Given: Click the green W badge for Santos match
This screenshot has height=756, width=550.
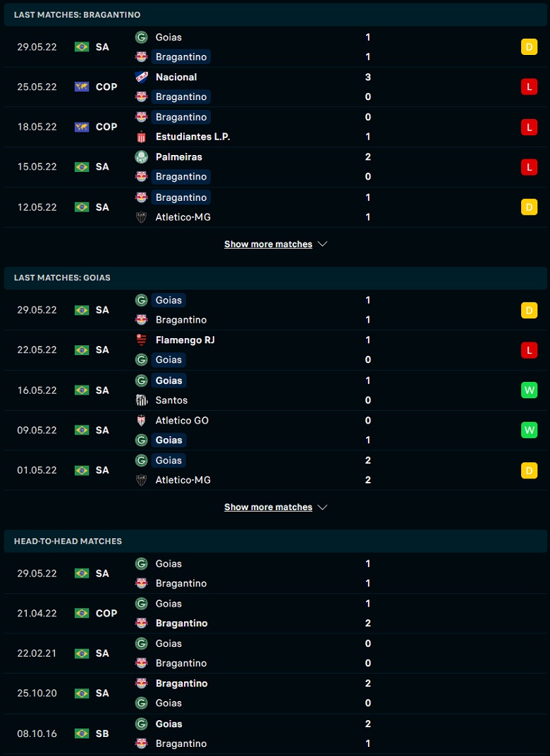Looking at the screenshot, I should 529,390.
